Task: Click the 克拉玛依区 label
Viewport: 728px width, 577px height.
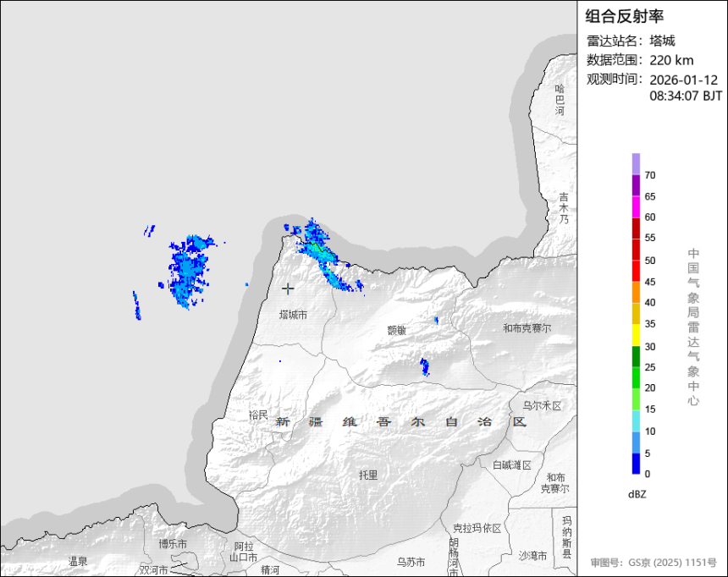Action: pos(477,528)
